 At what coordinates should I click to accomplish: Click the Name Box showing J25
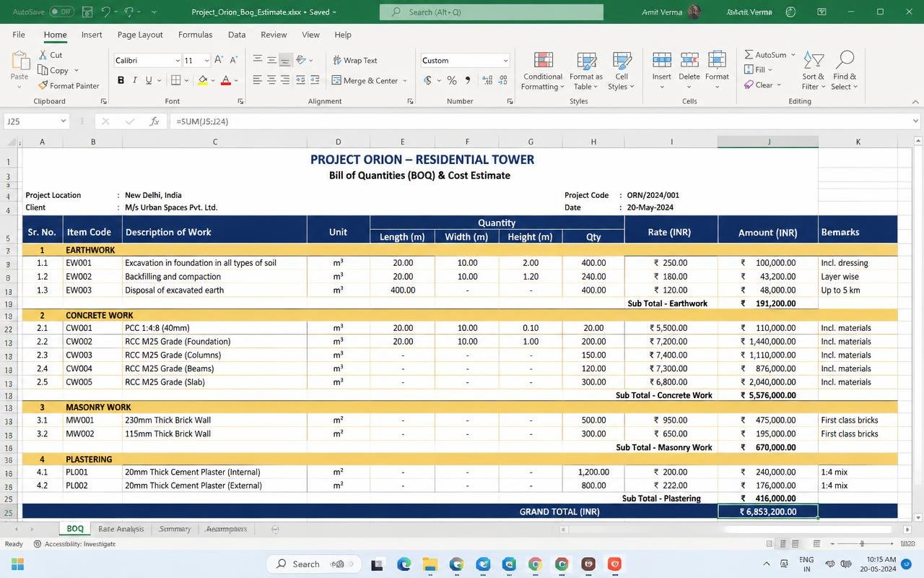pos(36,121)
